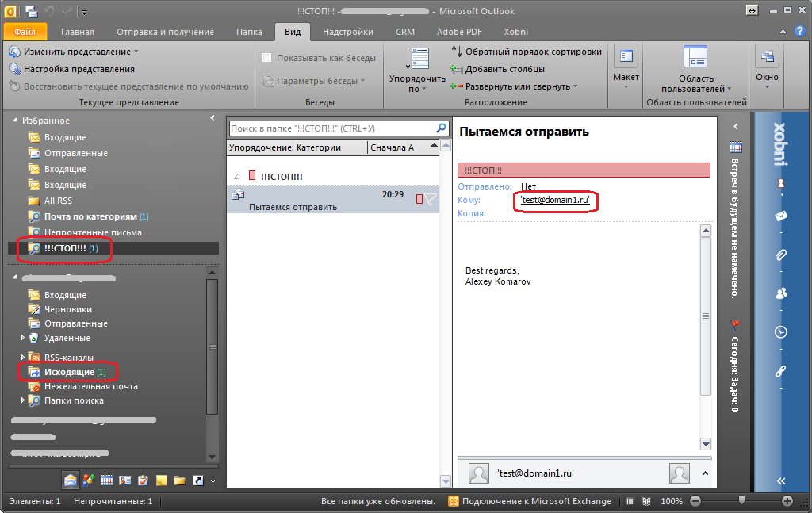Click Save icon in quick access toolbar
This screenshot has height=513, width=812.
32,11
